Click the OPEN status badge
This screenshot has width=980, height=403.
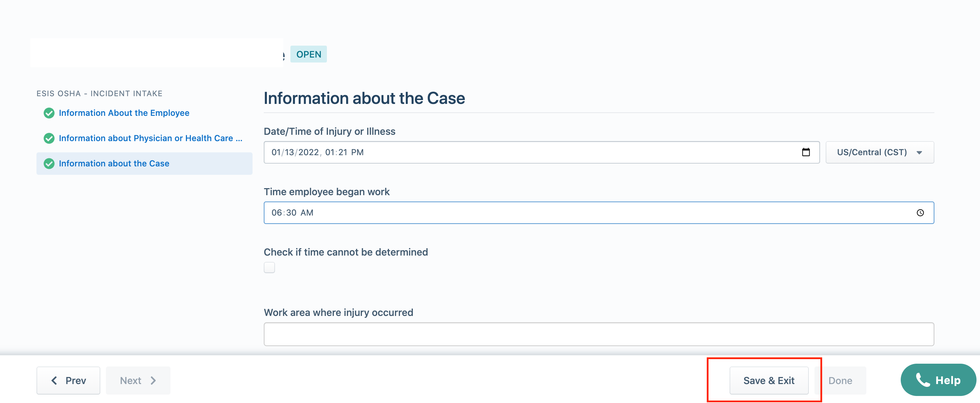[308, 54]
